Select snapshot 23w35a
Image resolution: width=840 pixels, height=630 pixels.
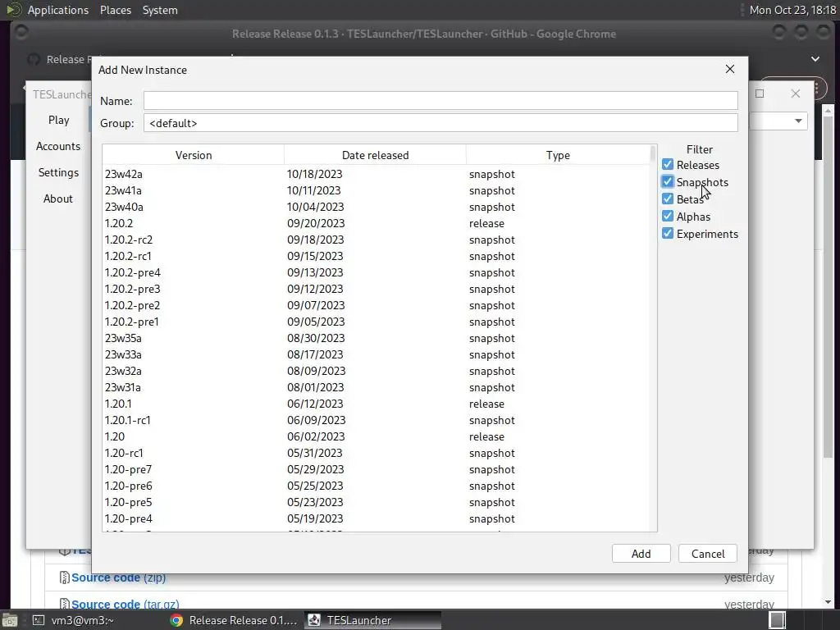tap(376, 338)
